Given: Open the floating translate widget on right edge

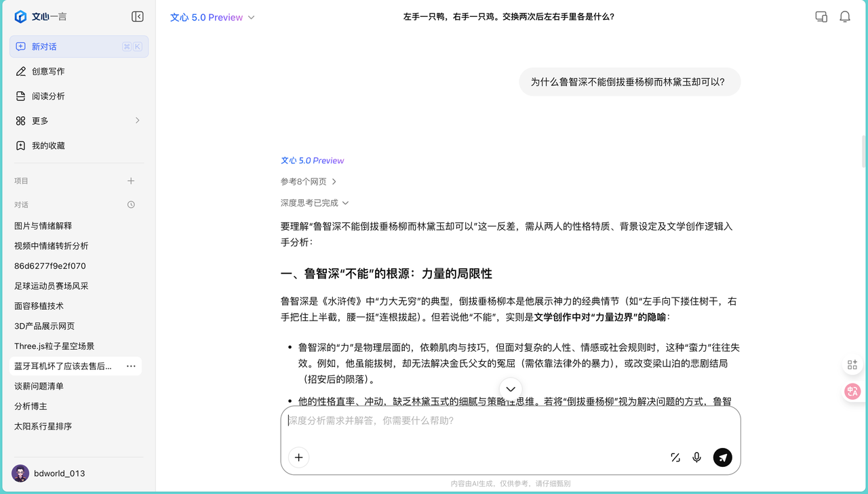Looking at the screenshot, I should tap(852, 391).
